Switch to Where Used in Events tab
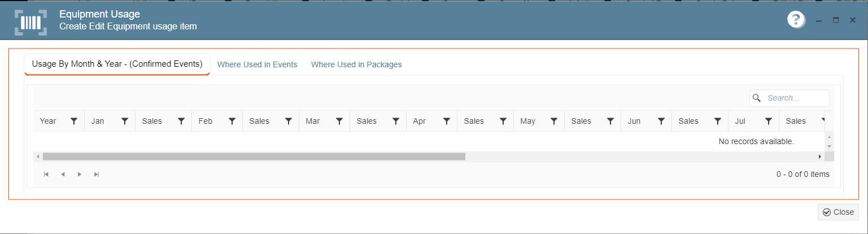The image size is (868, 234). coord(258,64)
